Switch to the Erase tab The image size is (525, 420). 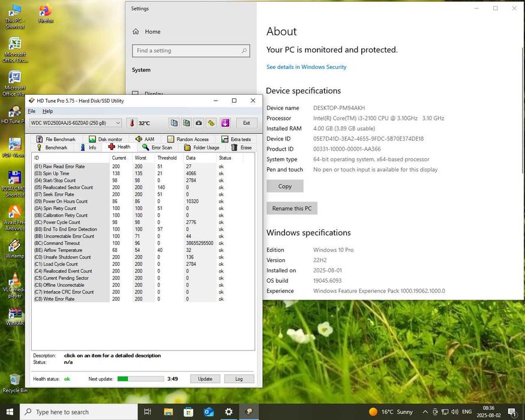(241, 148)
